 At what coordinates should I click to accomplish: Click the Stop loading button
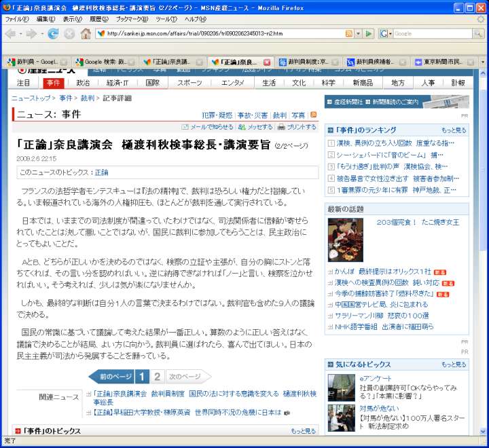pos(69,33)
